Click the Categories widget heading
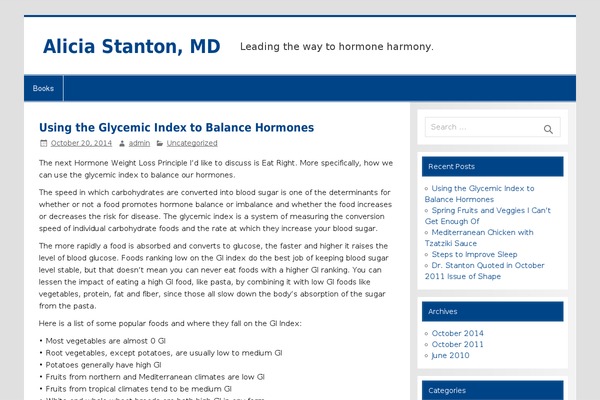Viewport: 600px width, 400px height. coord(492,390)
